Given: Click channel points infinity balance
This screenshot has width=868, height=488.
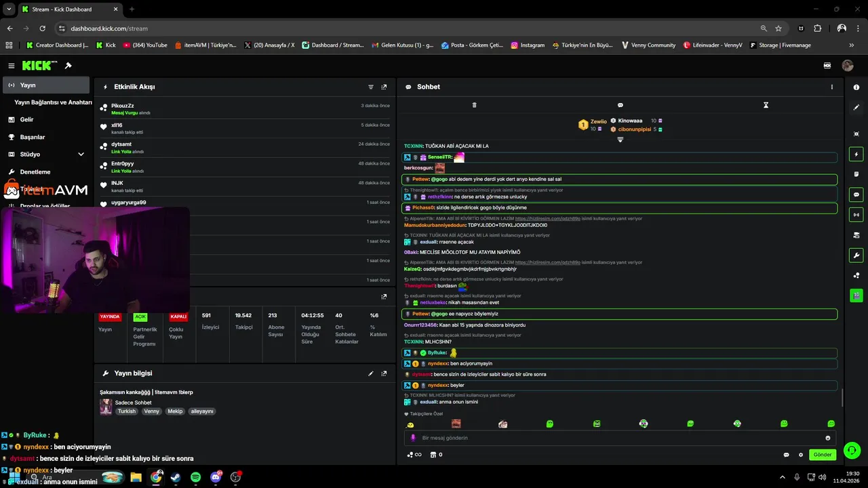Looking at the screenshot, I should tap(414, 455).
